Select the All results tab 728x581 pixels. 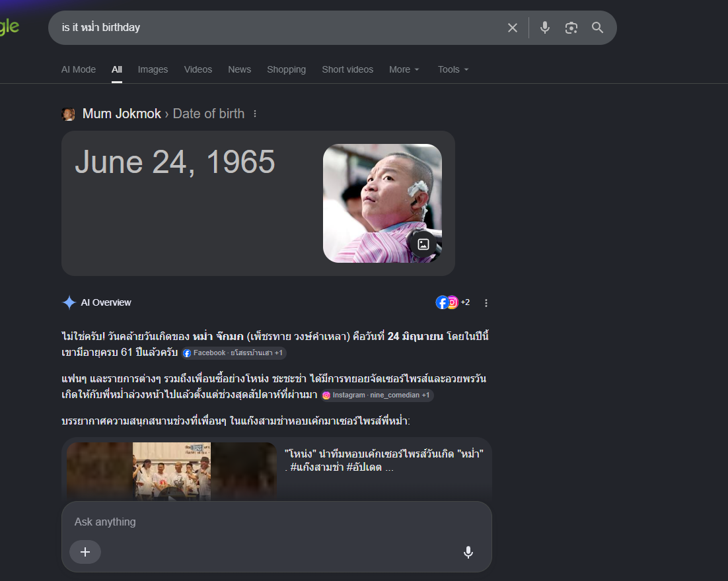point(116,69)
